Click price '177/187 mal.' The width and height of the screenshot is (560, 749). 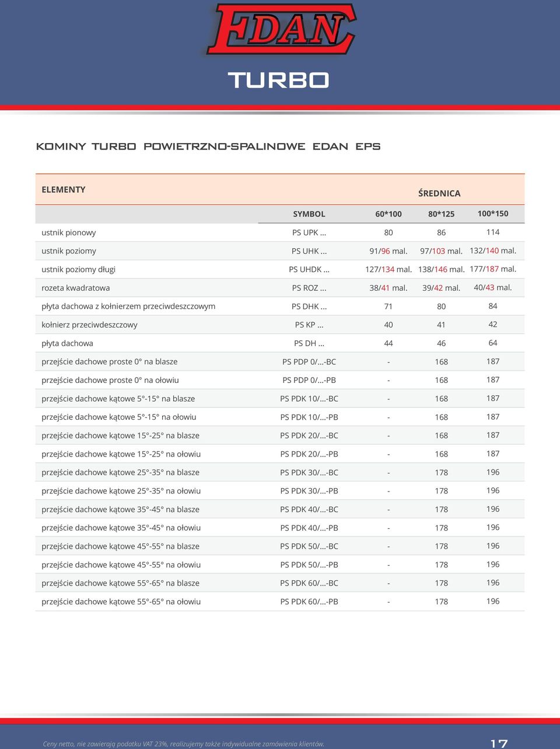coord(493,269)
